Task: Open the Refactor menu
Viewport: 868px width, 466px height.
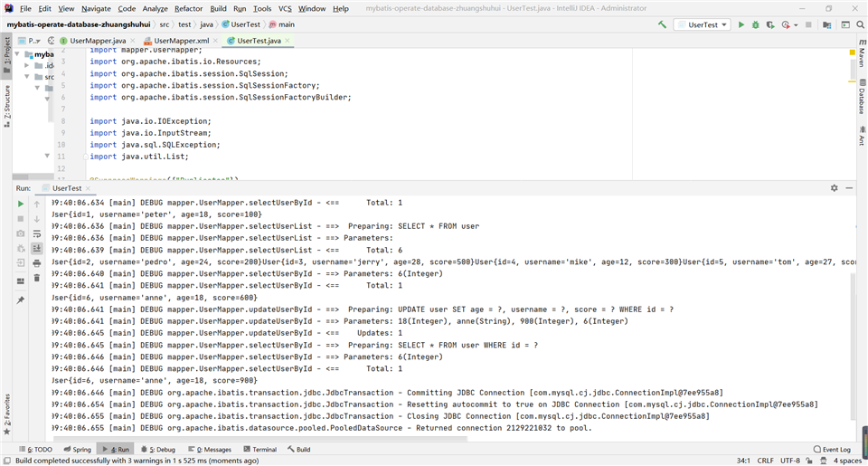Action: pos(188,8)
